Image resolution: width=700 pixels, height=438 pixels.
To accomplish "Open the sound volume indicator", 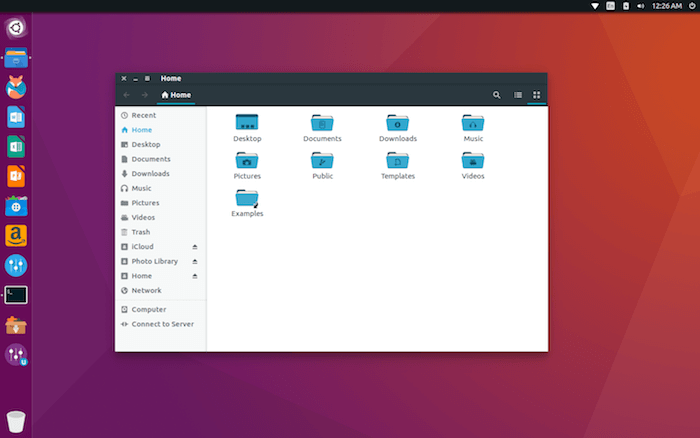I will point(641,6).
